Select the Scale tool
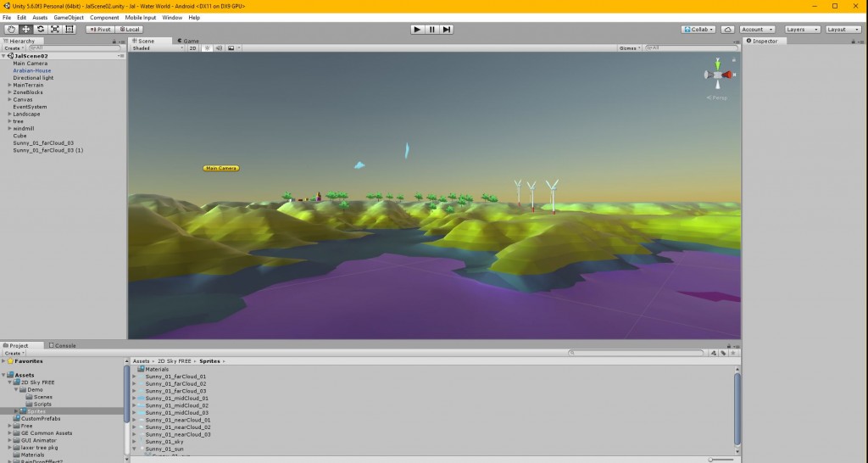Screen dimensions: 868x463 54,29
